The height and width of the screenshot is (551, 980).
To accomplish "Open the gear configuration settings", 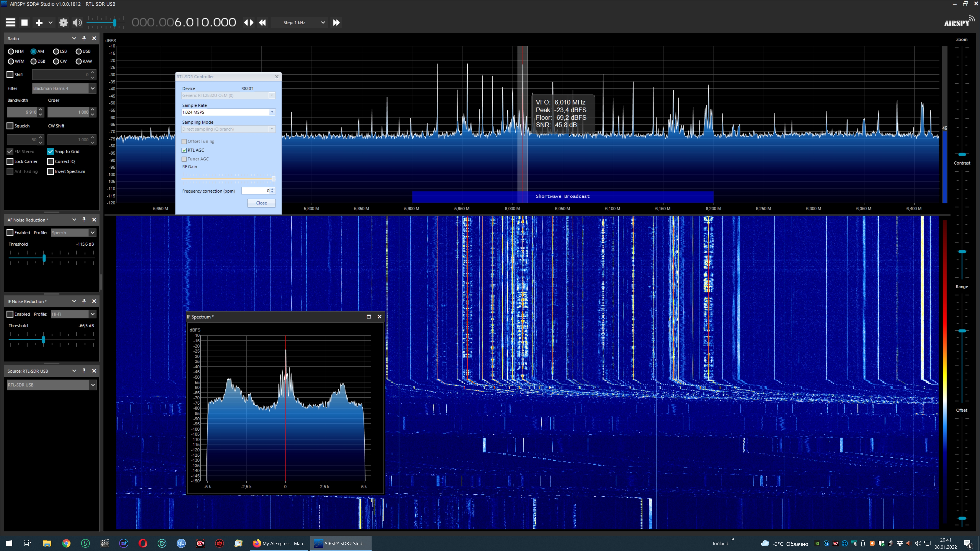I will [63, 23].
